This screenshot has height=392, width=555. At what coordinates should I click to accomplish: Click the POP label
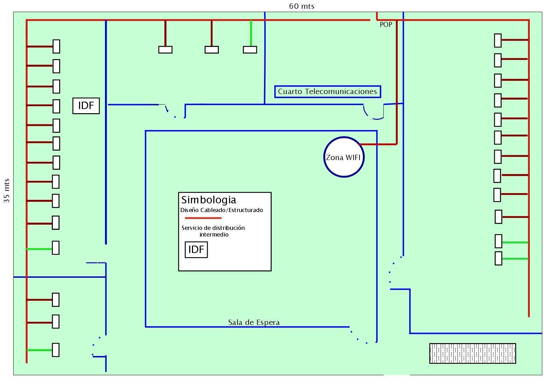point(386,24)
